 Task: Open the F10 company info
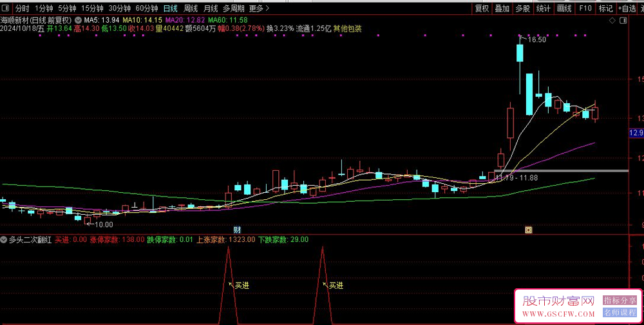point(585,8)
